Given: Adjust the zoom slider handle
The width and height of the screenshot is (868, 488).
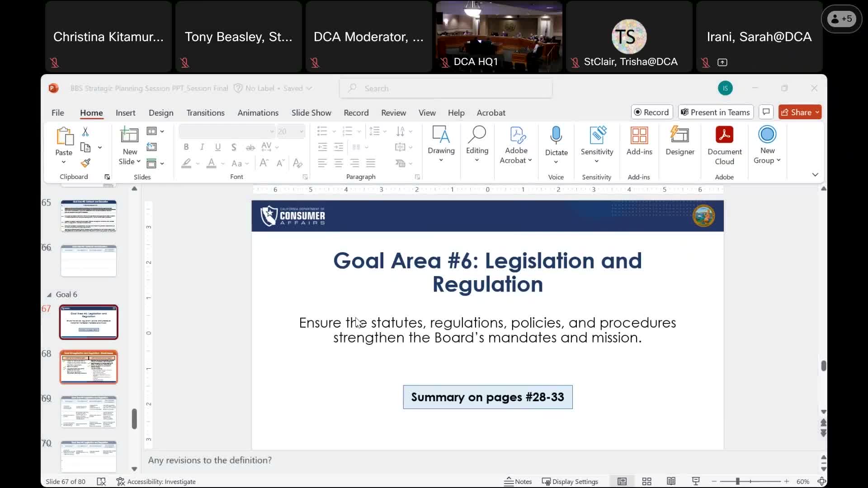Looking at the screenshot, I should pos(737,481).
